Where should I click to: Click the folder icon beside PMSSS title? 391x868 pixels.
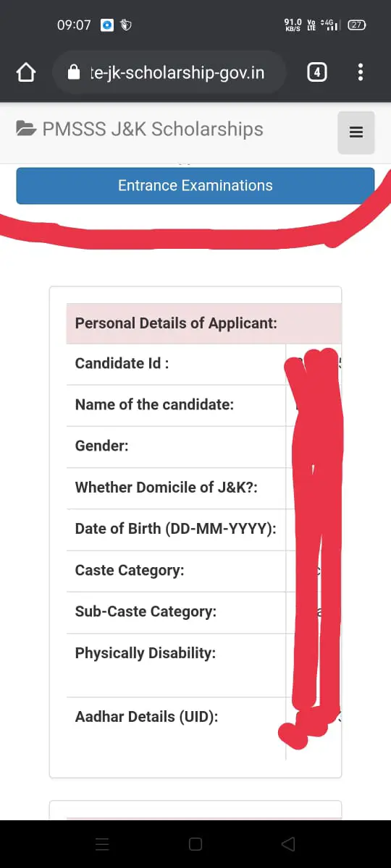pyautogui.click(x=26, y=129)
